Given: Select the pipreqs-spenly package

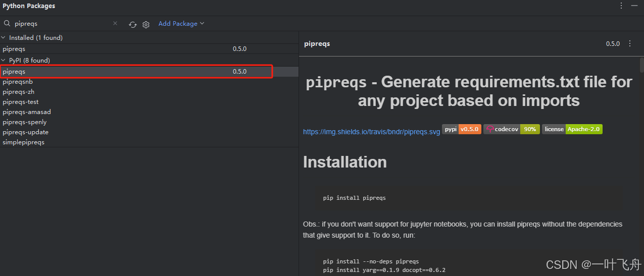Looking at the screenshot, I should [x=149, y=122].
